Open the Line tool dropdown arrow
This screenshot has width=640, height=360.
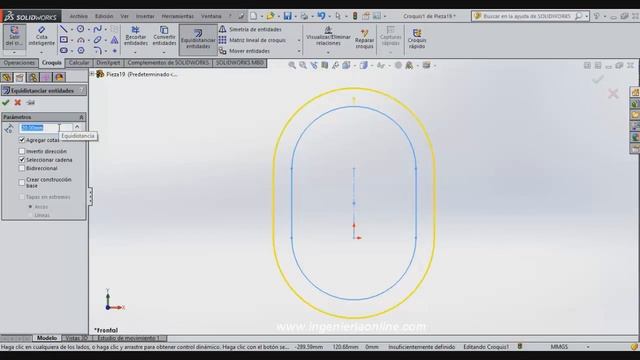point(72,29)
